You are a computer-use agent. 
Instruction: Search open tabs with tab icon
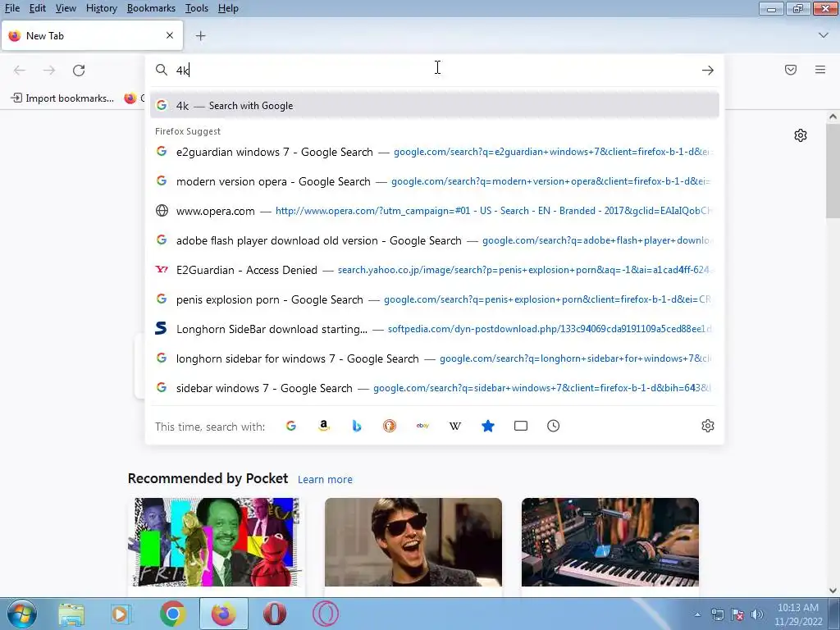521,426
